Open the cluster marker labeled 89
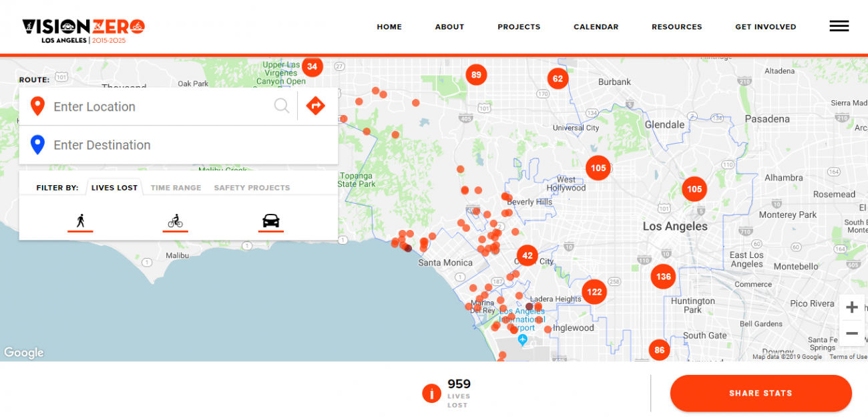 475,75
